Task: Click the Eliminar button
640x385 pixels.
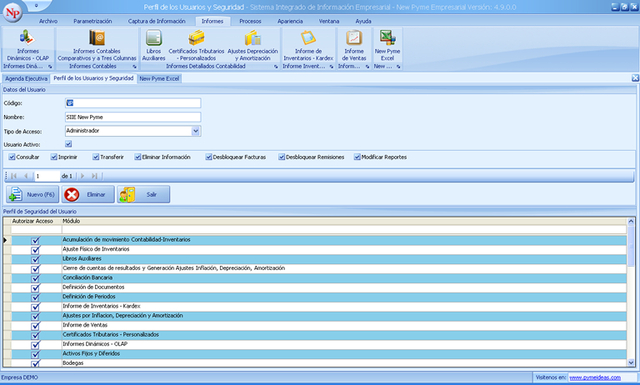Action: click(88, 194)
